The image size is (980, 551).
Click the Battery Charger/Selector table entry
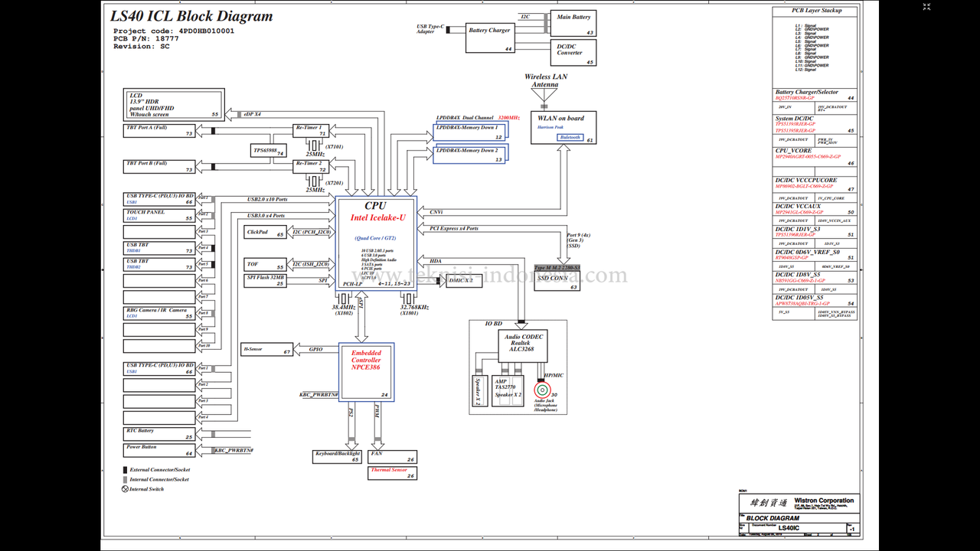pyautogui.click(x=815, y=95)
